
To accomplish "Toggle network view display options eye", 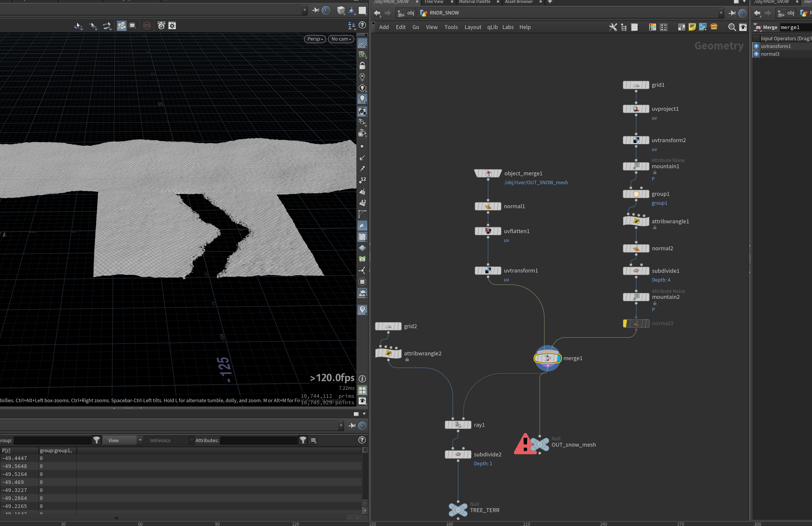I will tap(743, 27).
